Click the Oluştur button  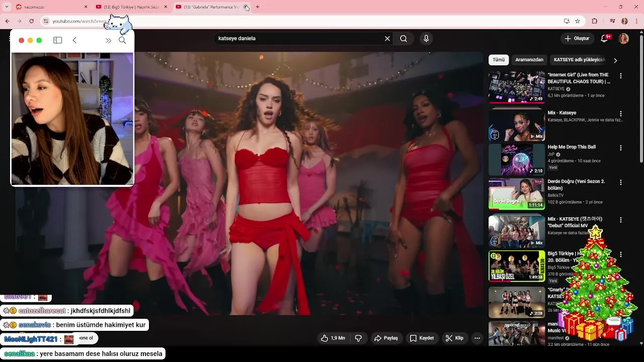coord(577,39)
